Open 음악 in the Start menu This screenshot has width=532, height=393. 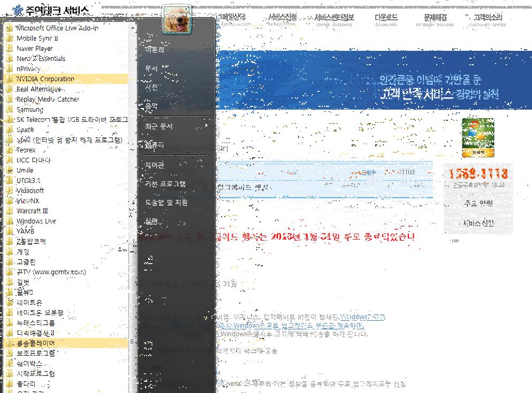point(151,106)
